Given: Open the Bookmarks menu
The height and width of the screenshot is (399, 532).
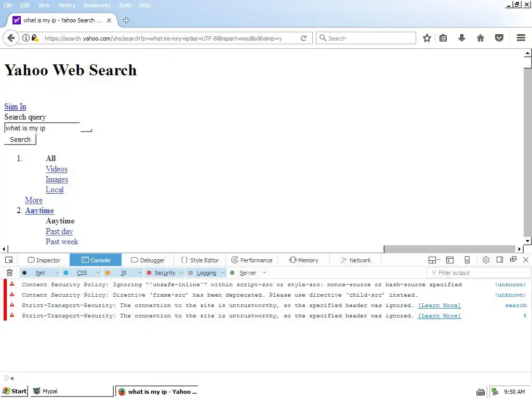Looking at the screenshot, I should click(x=97, y=5).
